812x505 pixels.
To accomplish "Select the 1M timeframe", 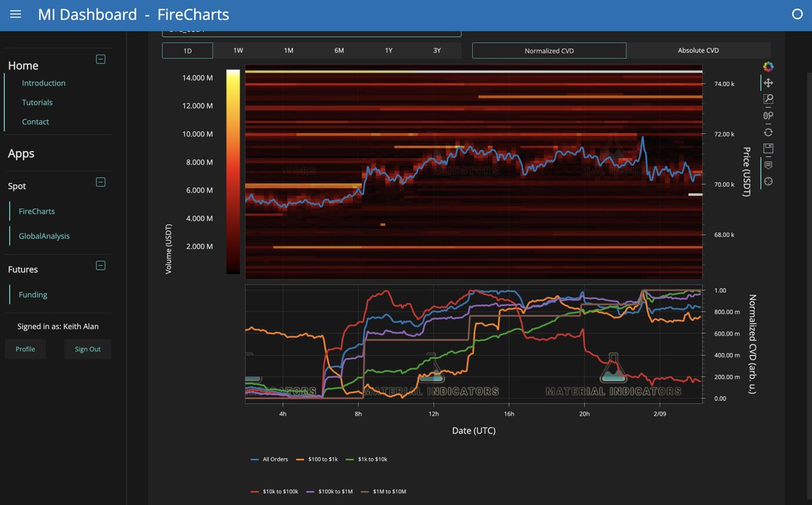I will tap(288, 51).
